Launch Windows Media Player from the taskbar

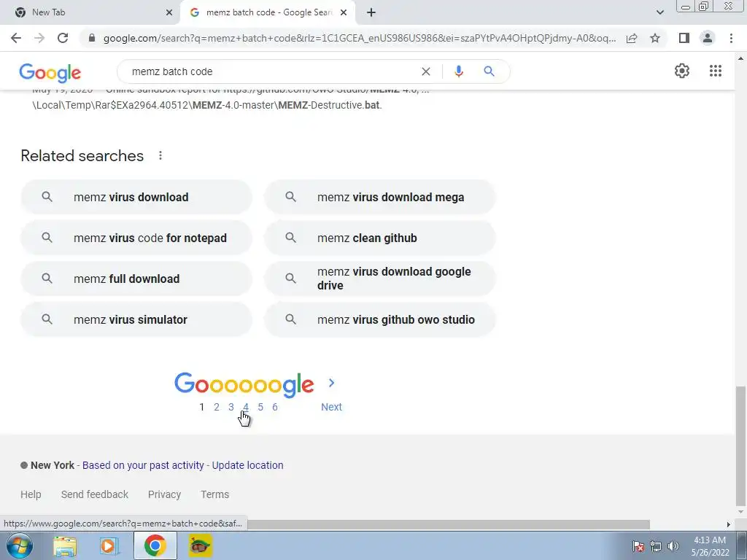[x=109, y=545]
